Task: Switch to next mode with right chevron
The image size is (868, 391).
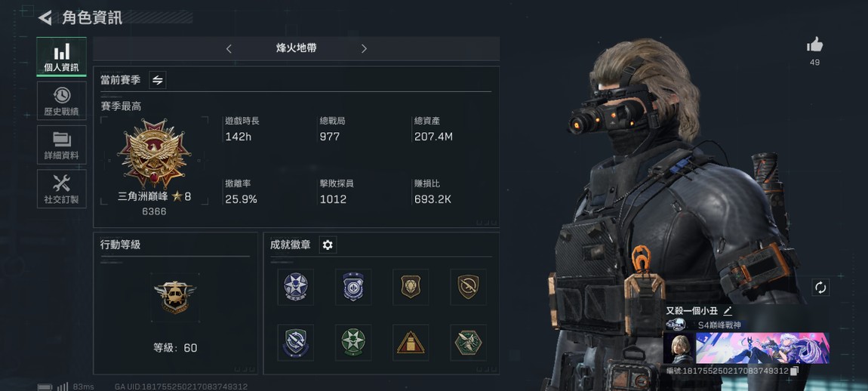Action: pyautogui.click(x=364, y=49)
